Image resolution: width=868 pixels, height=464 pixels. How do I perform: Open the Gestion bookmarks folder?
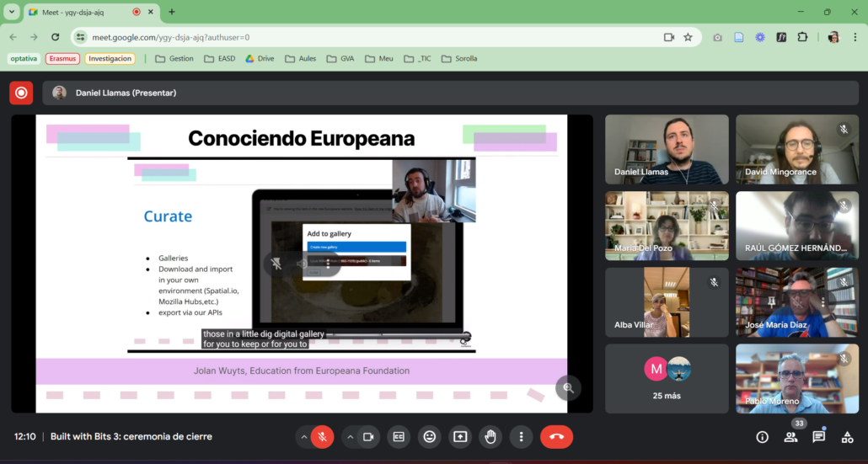click(x=174, y=59)
